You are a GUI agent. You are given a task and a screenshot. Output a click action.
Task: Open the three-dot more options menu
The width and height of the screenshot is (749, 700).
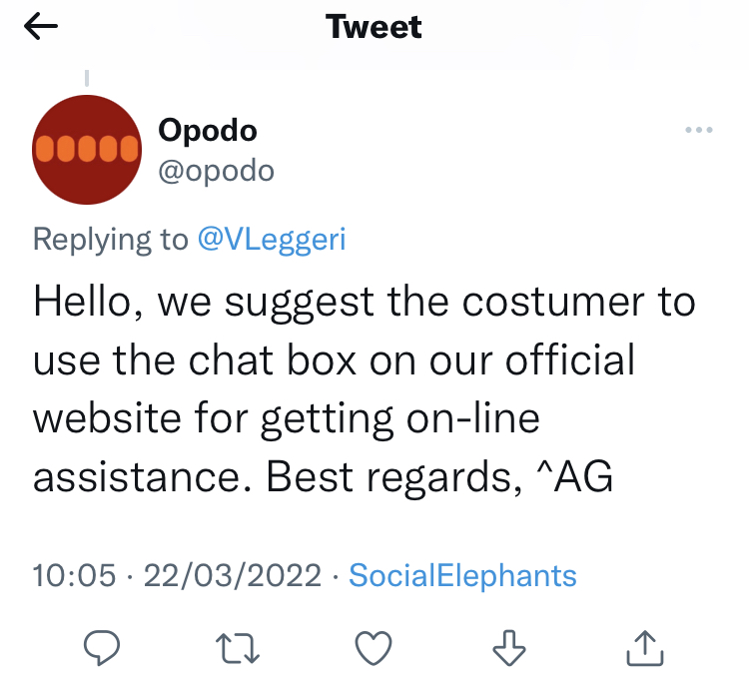698,131
